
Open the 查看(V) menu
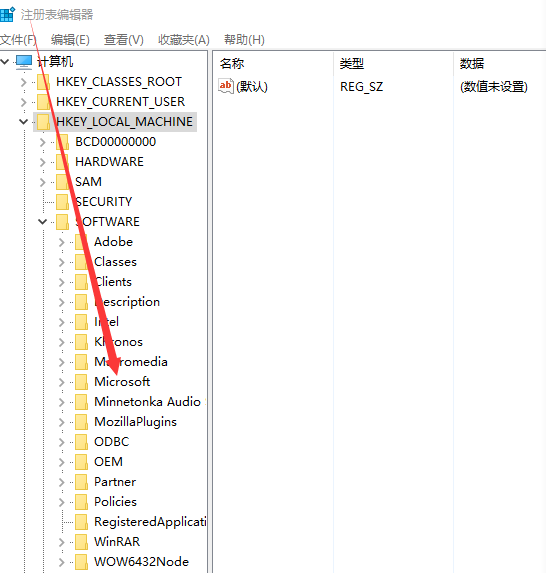click(x=124, y=39)
